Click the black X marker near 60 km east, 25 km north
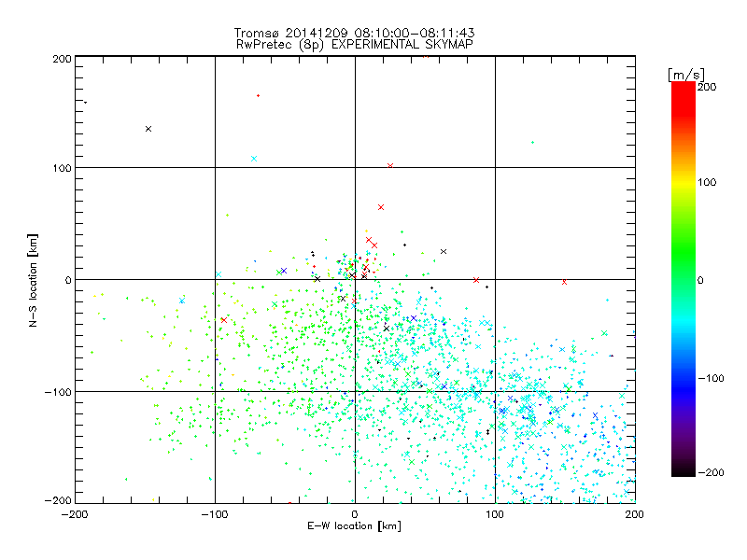747x560 pixels. click(444, 251)
